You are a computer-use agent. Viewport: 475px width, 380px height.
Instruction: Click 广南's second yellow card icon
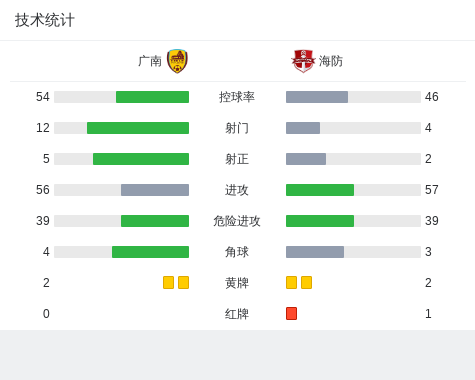183,282
